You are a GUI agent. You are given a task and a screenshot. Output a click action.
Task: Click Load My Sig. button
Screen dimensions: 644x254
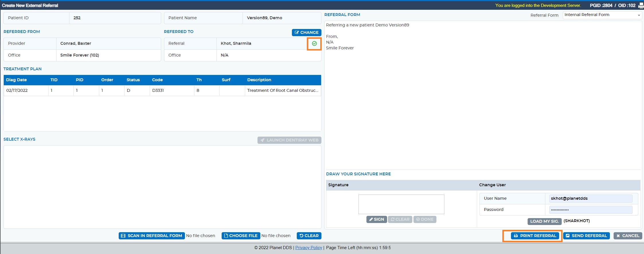tap(545, 221)
